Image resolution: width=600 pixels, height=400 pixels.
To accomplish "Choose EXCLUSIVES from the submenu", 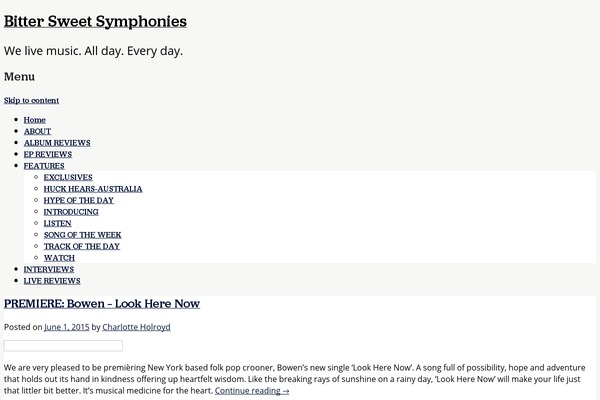I will pos(68,177).
